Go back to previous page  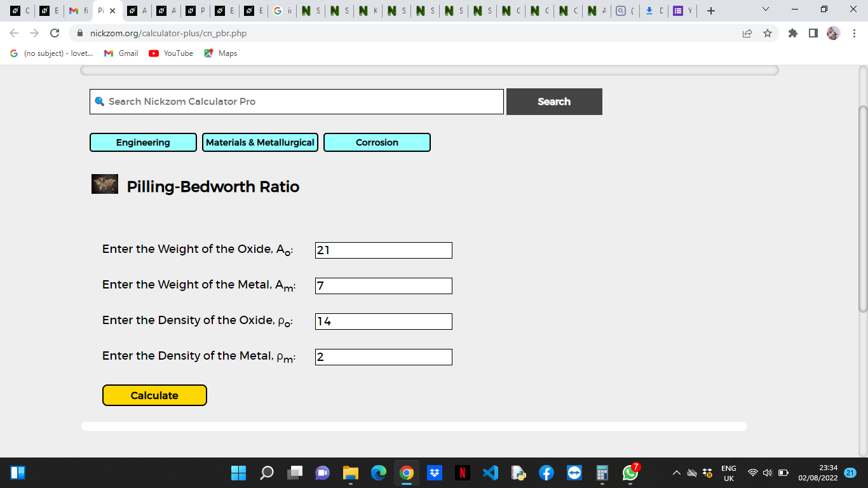pyautogui.click(x=15, y=33)
